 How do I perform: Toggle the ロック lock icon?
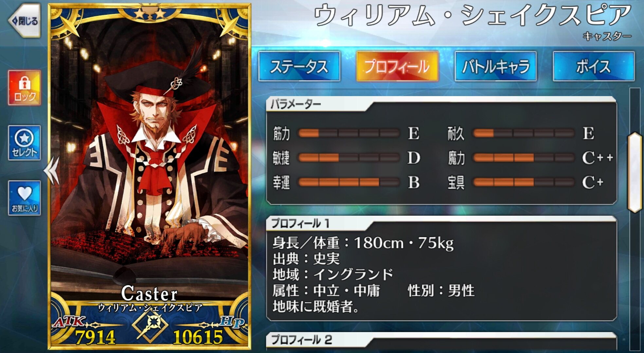(x=25, y=88)
